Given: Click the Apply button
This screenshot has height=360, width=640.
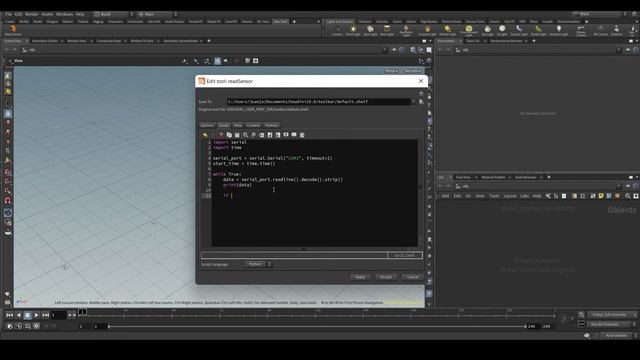Looking at the screenshot, I should pos(360,277).
